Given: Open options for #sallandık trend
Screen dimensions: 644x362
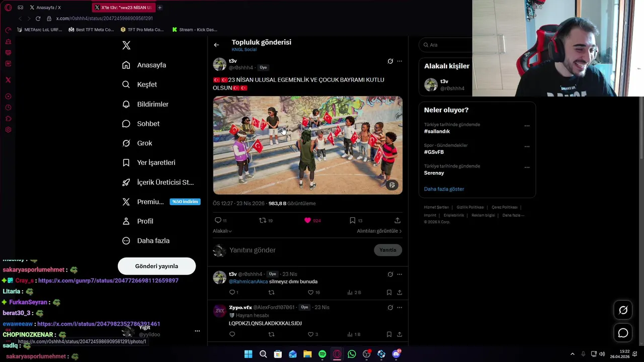Looking at the screenshot, I should point(527,126).
